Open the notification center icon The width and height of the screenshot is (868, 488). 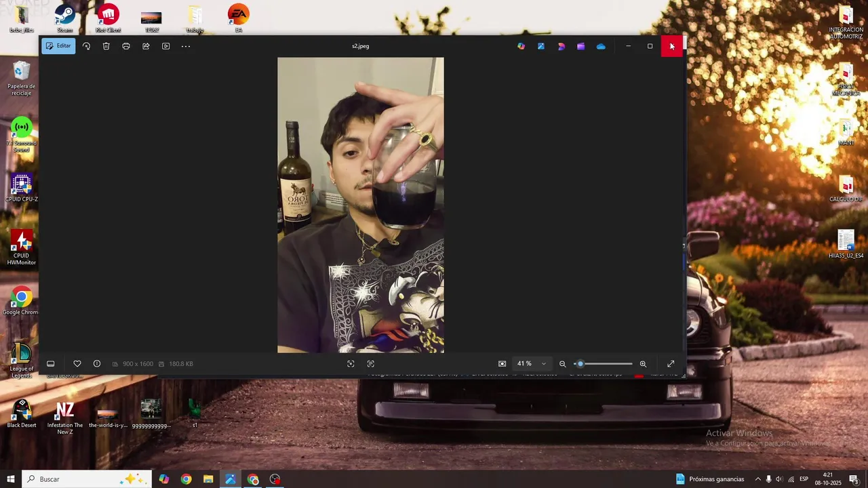click(x=854, y=479)
